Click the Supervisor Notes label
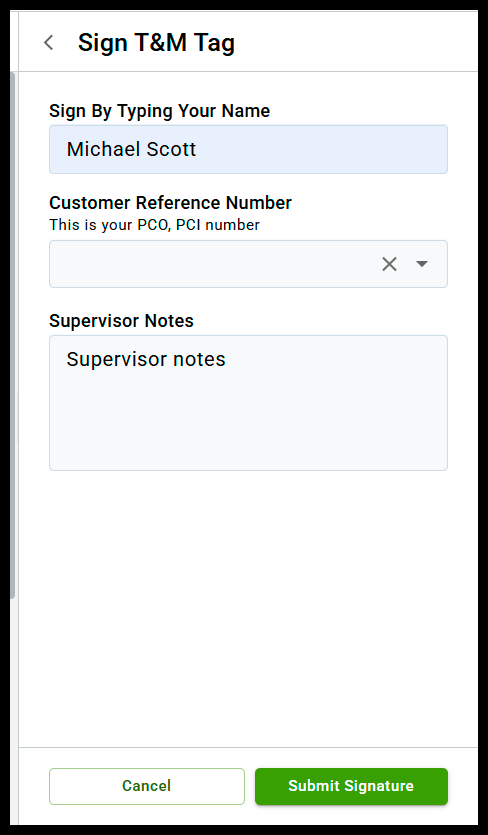 (121, 321)
